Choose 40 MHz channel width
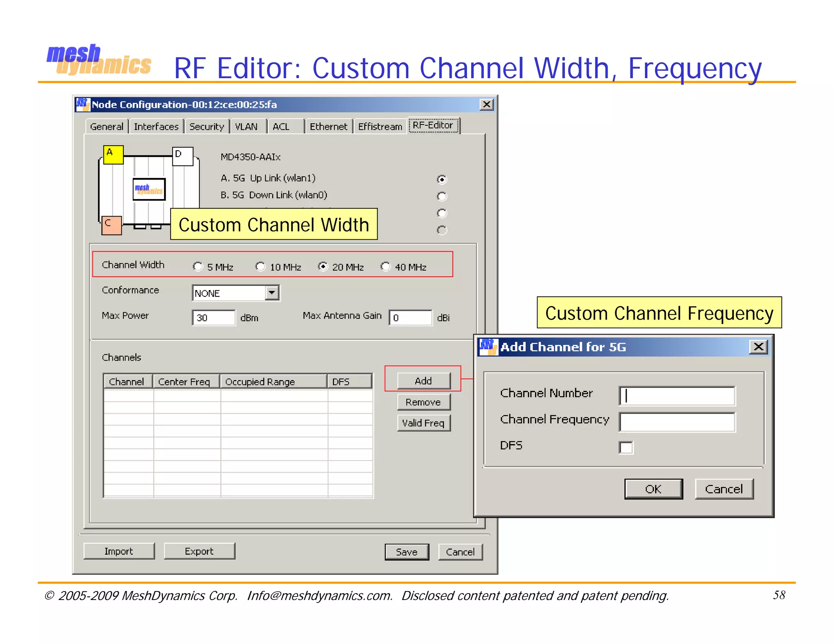834x644 pixels. click(386, 267)
